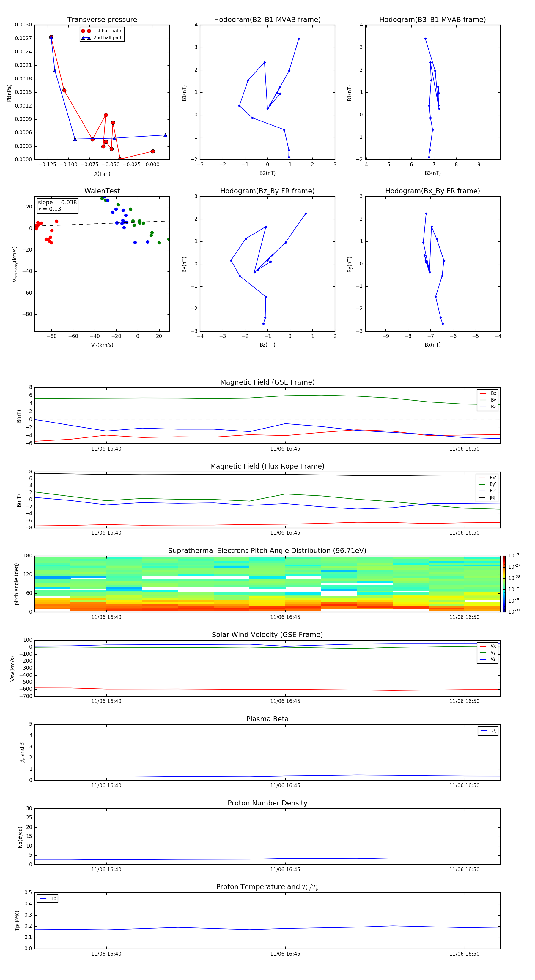Click the 'Hodogram(Bx_By FR frame)' title
The image size is (535, 980).
point(432,191)
